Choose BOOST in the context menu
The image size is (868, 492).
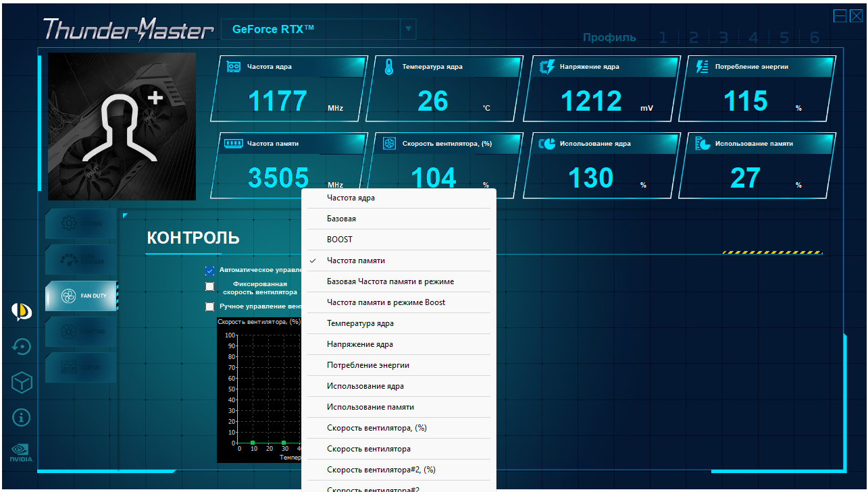tap(399, 240)
